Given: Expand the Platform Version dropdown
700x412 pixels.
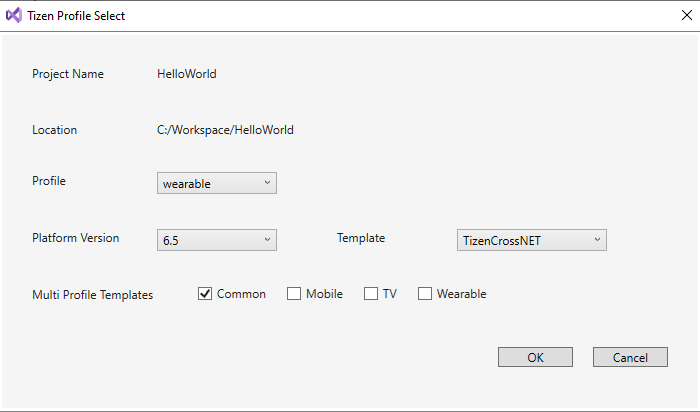Looking at the screenshot, I should (x=216, y=240).
